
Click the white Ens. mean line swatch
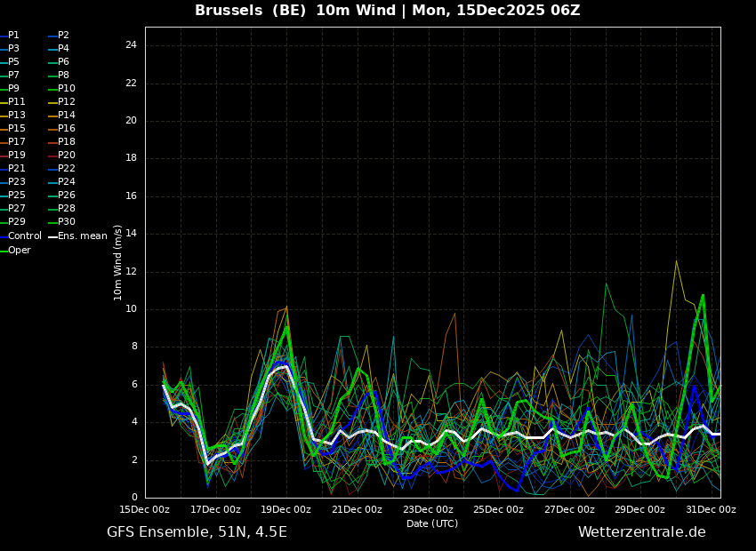[52, 236]
